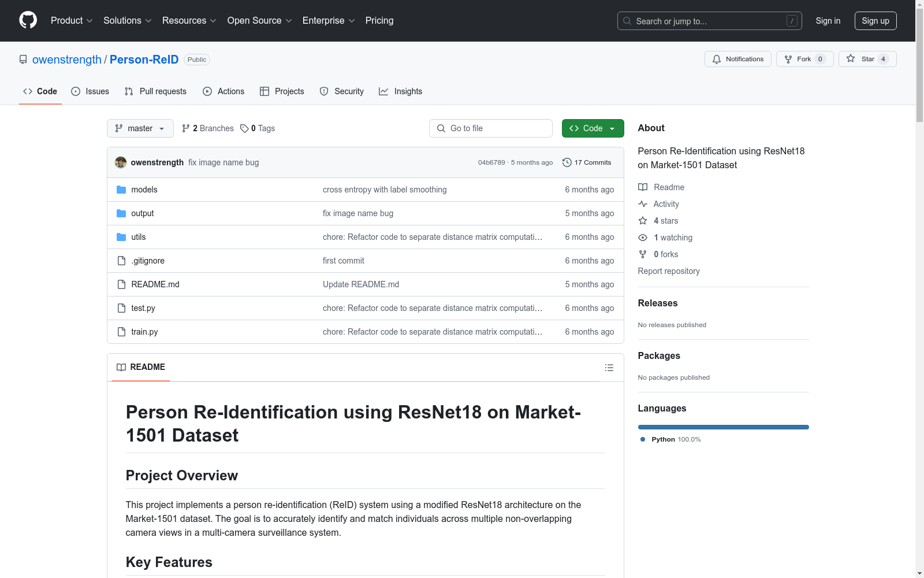
Task: Open the master branch selector
Action: coord(140,128)
